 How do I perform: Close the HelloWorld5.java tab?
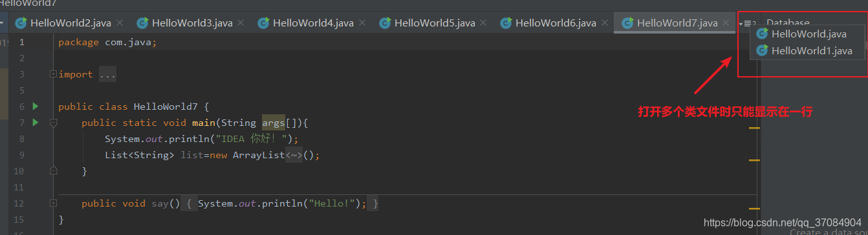pyautogui.click(x=483, y=23)
